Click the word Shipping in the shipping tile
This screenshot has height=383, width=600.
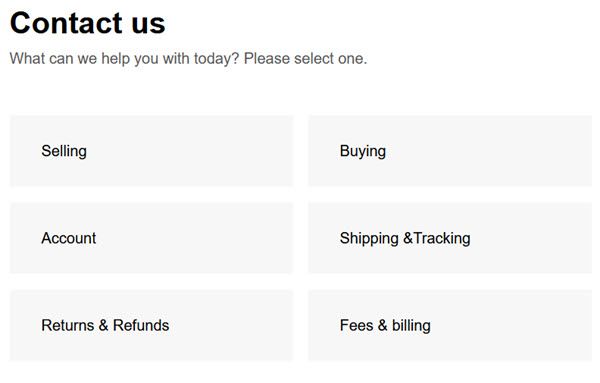coord(369,238)
